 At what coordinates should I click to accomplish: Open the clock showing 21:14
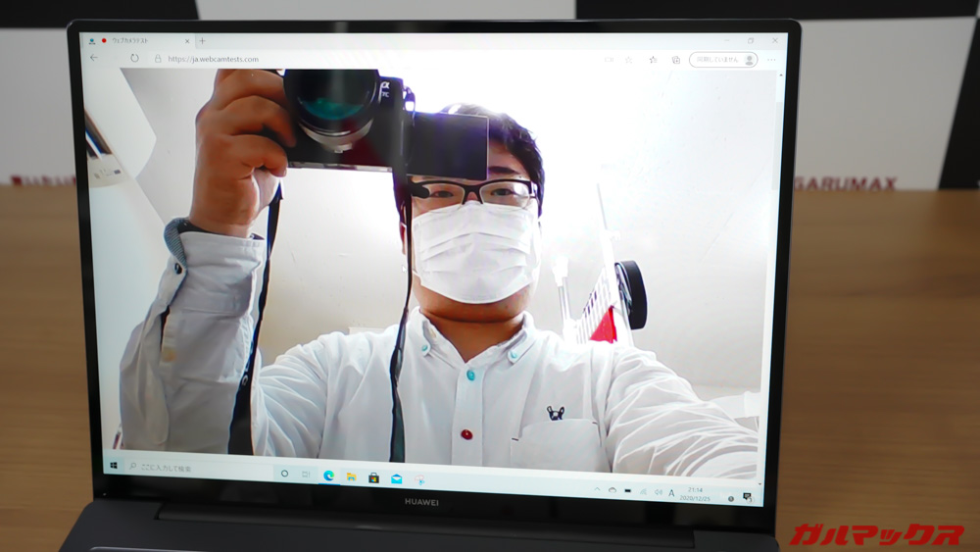(x=695, y=494)
